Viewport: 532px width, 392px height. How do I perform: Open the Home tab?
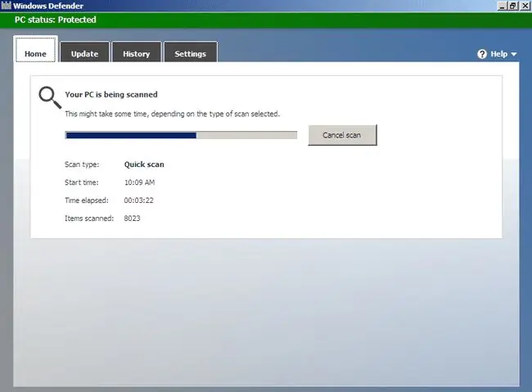(x=35, y=50)
